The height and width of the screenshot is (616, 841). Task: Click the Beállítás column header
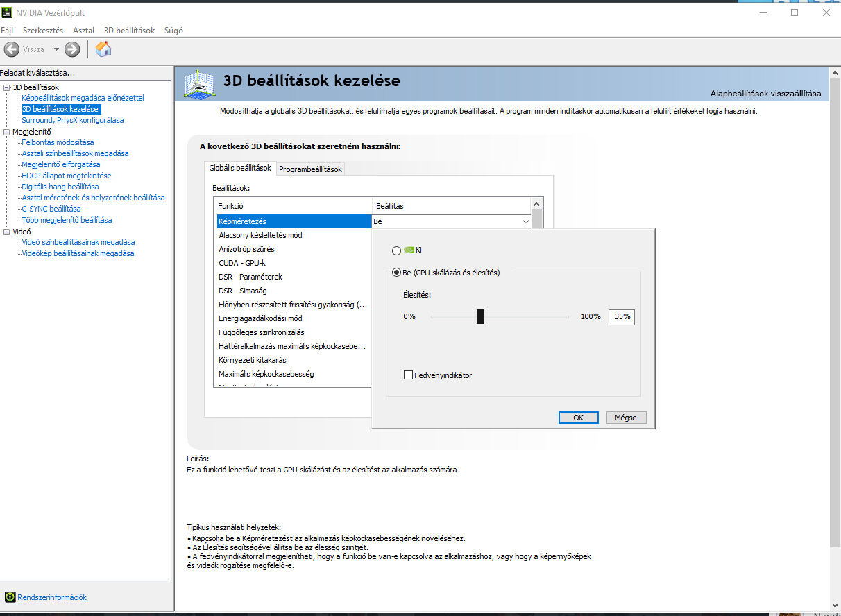[x=452, y=206]
